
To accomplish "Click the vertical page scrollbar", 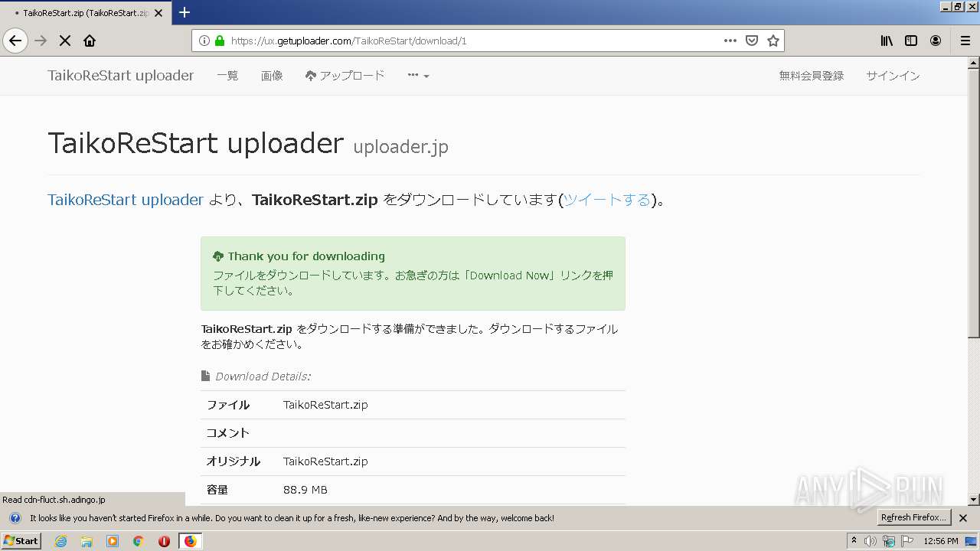I will [x=974, y=203].
